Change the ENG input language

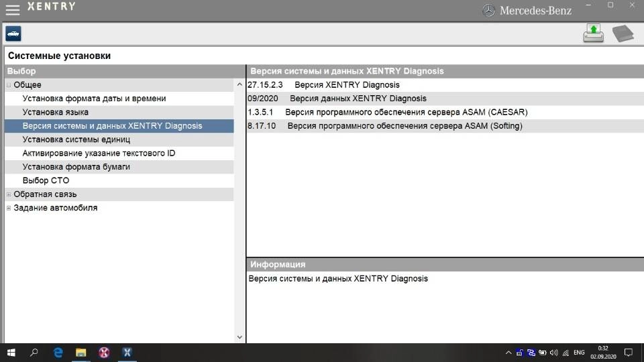[579, 353]
